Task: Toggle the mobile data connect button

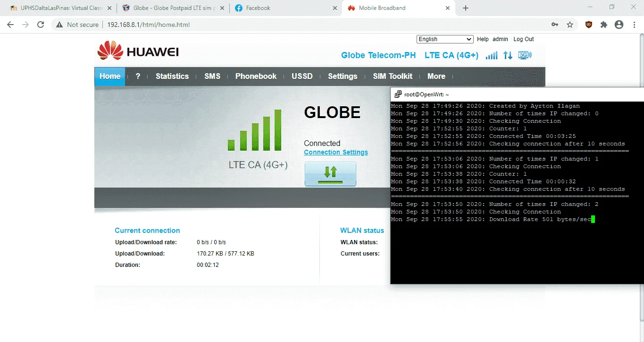Action: (330, 174)
